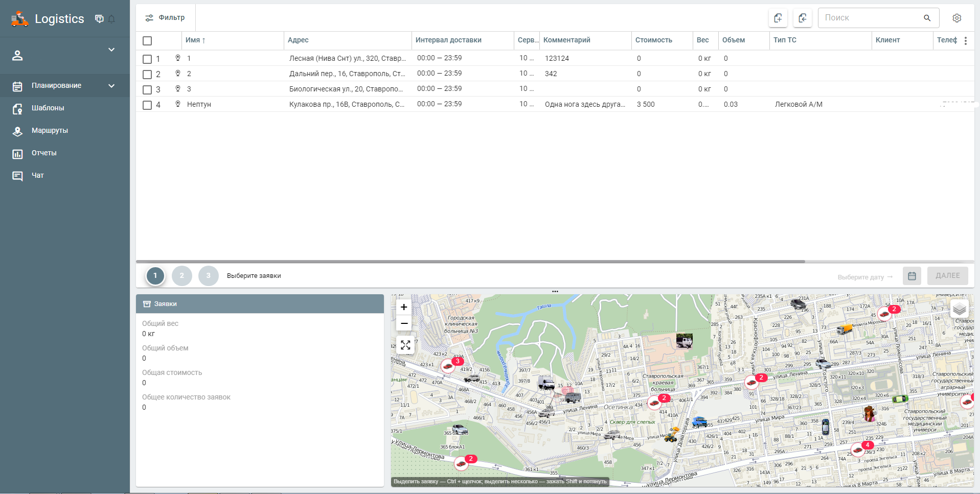The image size is (980, 494).
Task: Open Маршруты in the sidebar
Action: (x=50, y=131)
